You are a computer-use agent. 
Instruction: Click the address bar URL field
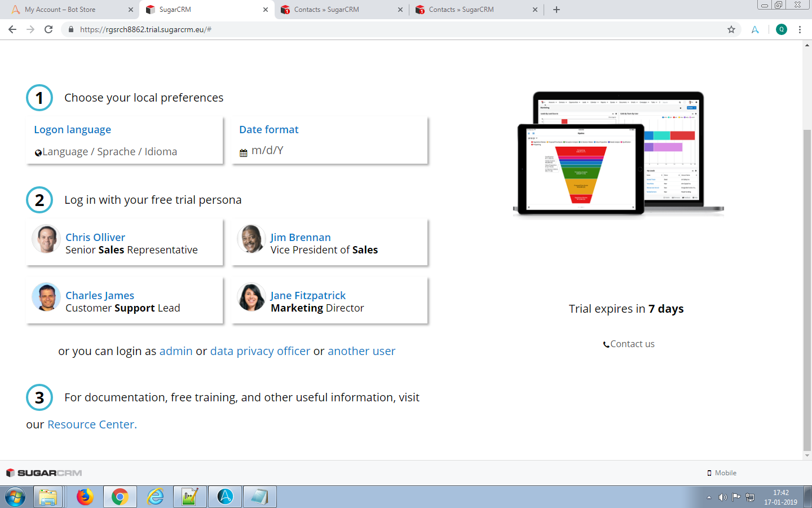pos(395,29)
